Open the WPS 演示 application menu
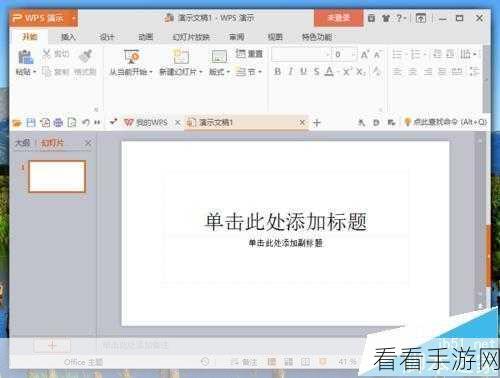This screenshot has height=378, width=500. (x=43, y=18)
